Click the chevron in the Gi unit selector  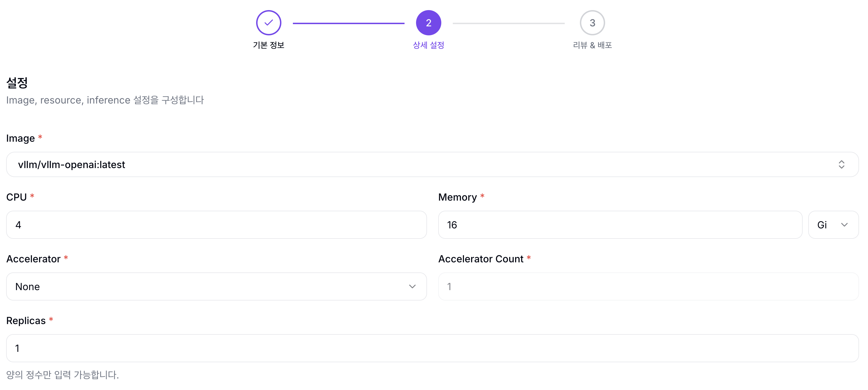coord(844,225)
